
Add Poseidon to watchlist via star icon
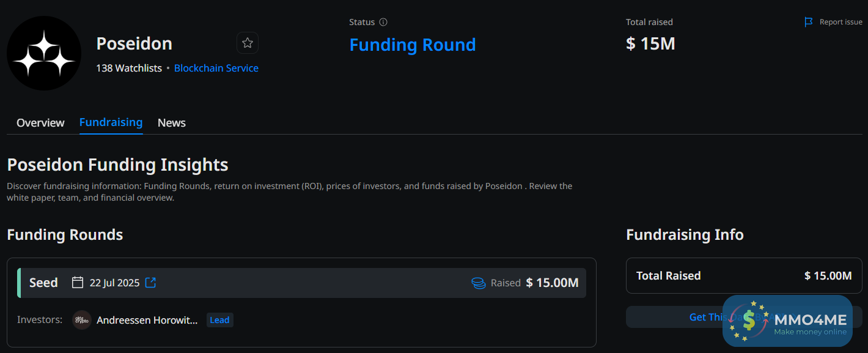pos(248,43)
